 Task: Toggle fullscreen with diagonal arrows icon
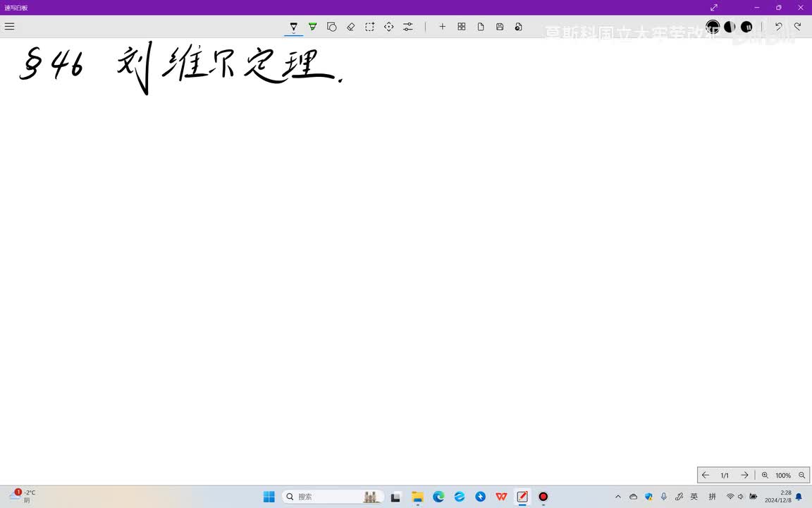(x=713, y=7)
